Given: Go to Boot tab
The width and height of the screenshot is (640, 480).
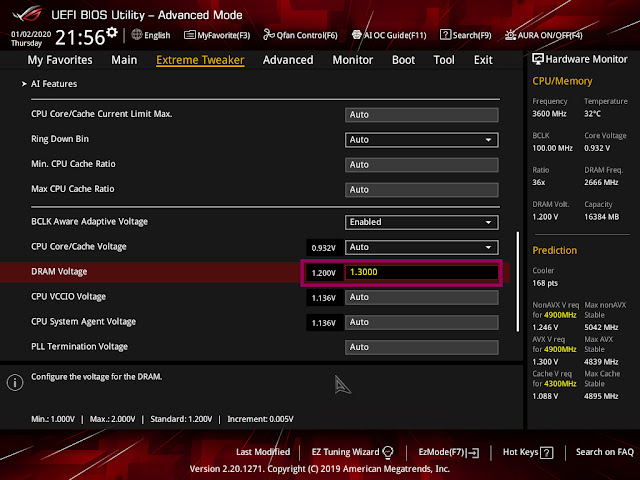Looking at the screenshot, I should 403,60.
